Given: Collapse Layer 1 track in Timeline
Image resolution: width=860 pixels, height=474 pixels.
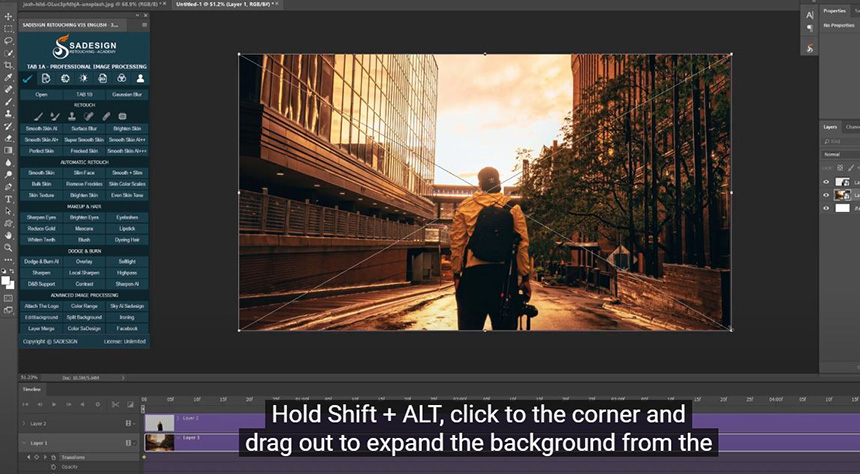Looking at the screenshot, I should coord(24,443).
